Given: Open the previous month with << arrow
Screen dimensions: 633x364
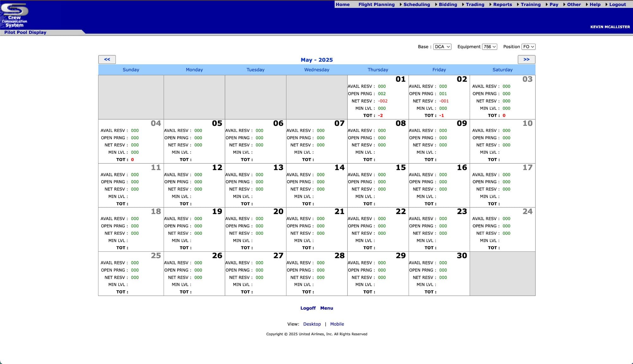Looking at the screenshot, I should [107, 59].
